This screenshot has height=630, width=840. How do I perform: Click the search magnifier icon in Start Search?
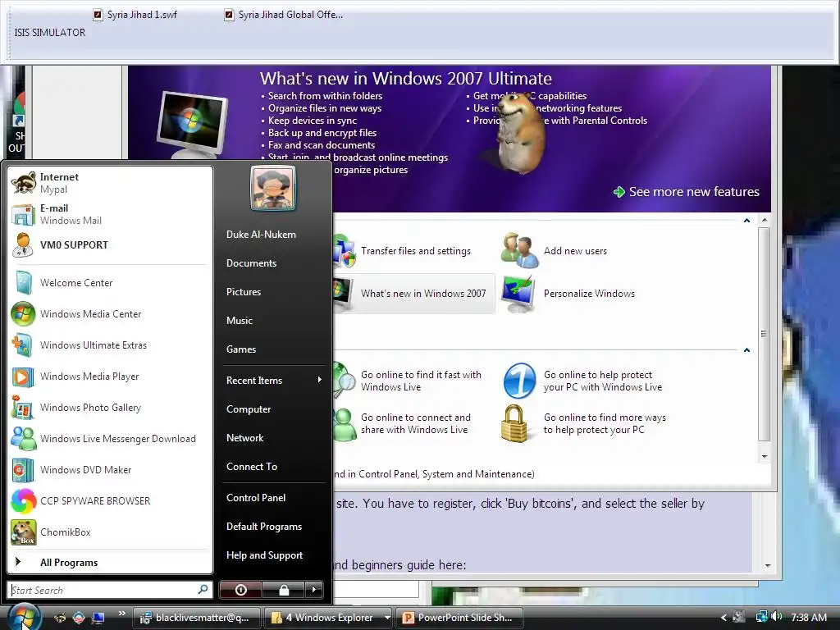(203, 590)
